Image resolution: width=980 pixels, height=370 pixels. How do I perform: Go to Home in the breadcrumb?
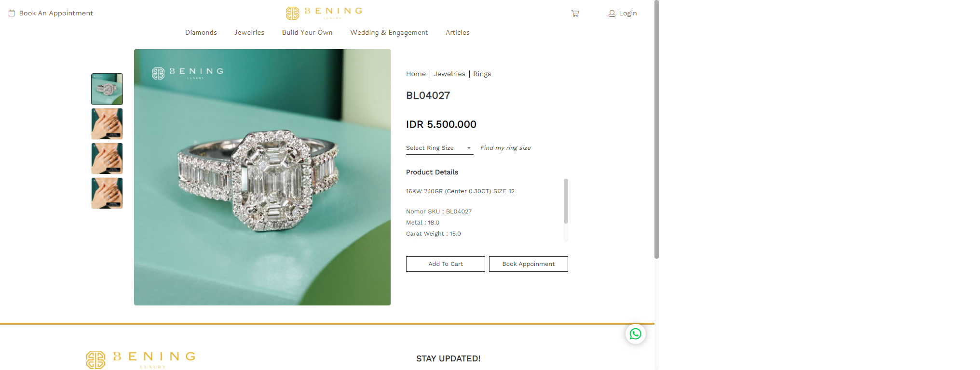pos(416,74)
